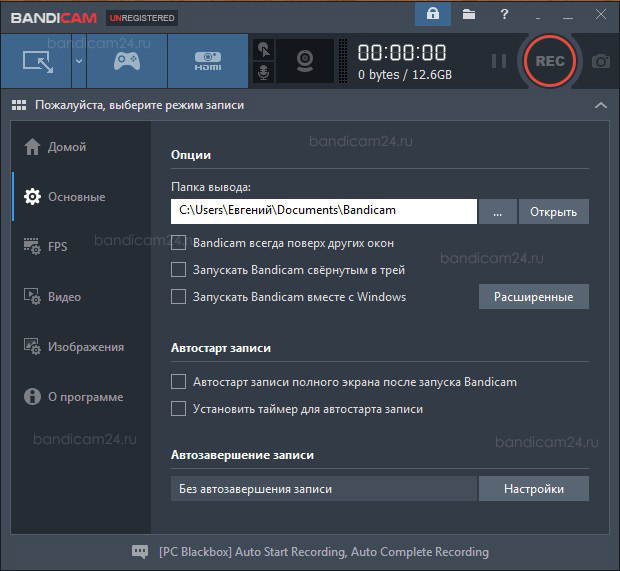The height and width of the screenshot is (571, 620).
Task: Click the tiny minimize-to-tray dash button
Action: (x=537, y=18)
